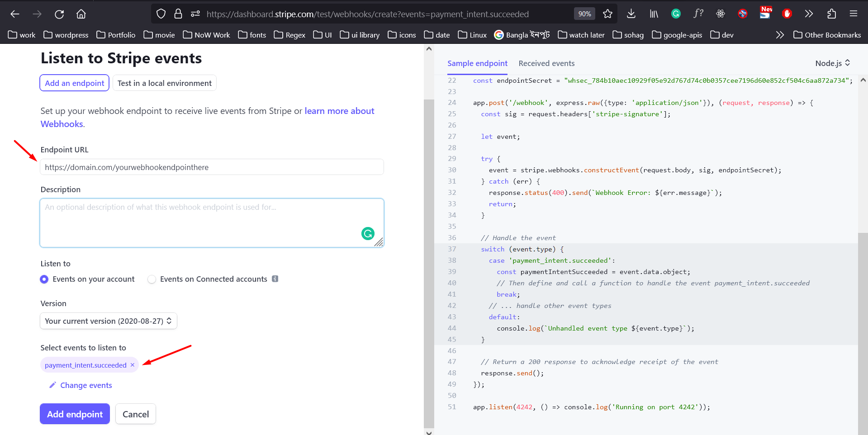Focus the Endpoint URL input field
868x435 pixels.
point(212,167)
